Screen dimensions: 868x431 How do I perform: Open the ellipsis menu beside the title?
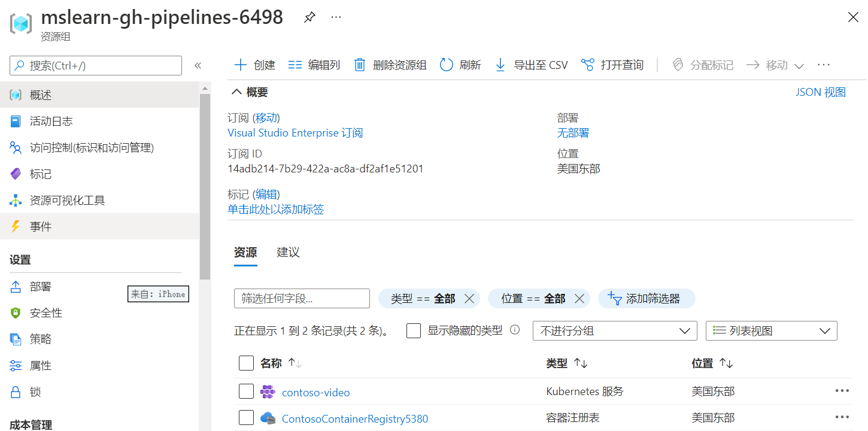(336, 17)
